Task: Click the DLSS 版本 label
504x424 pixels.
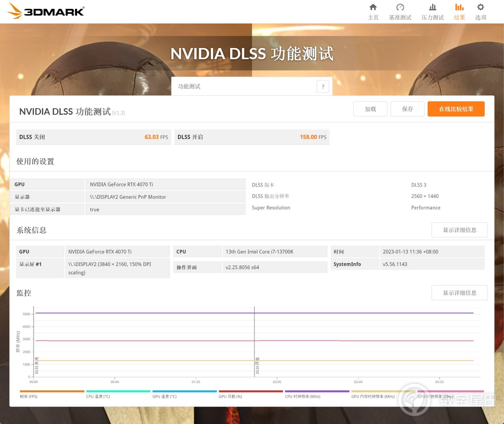Action: [263, 185]
